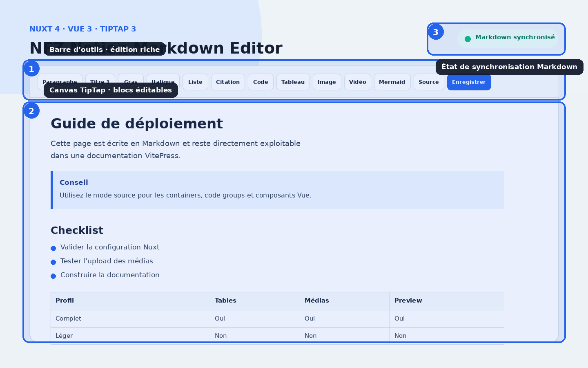Viewport: 588px width, 368px height.
Task: Switch to Source mode
Action: point(429,82)
